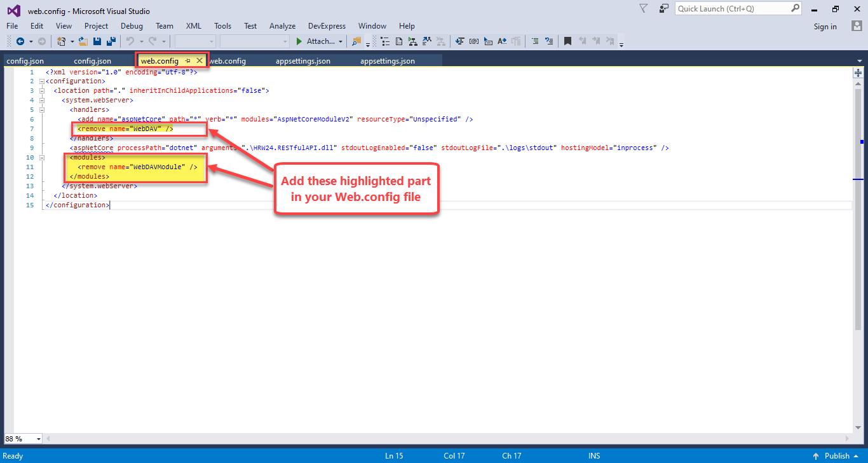Save the web.config file
Screen dimensions: 868x463
97,41
